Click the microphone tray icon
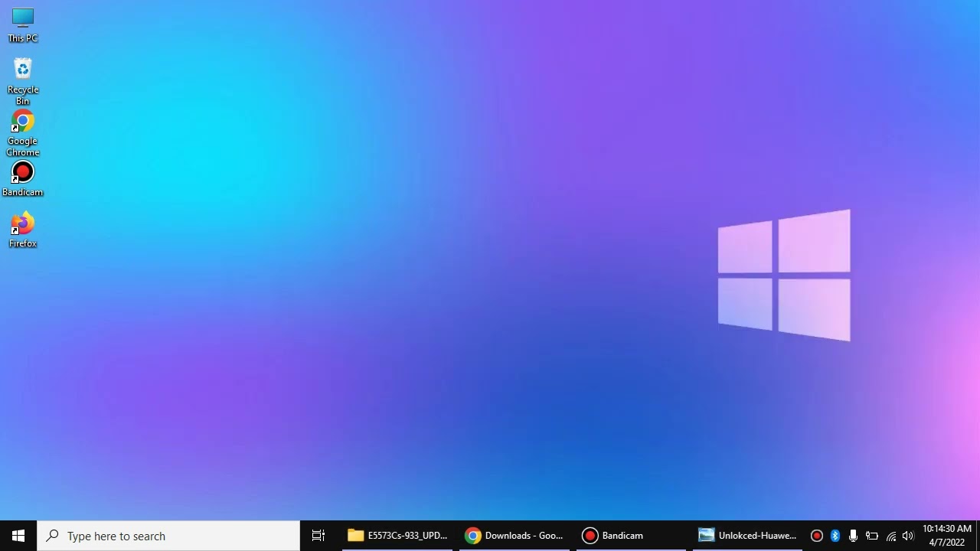The height and width of the screenshot is (551, 980). tap(853, 536)
